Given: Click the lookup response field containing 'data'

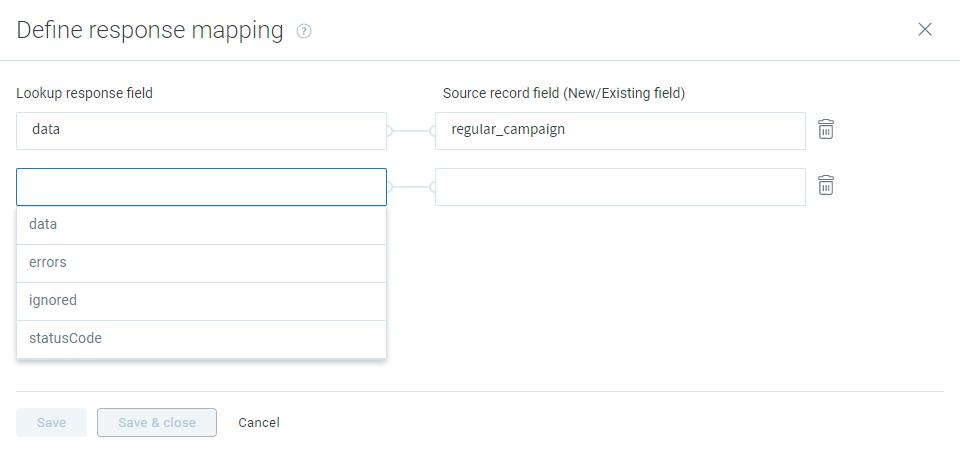Looking at the screenshot, I should (201, 130).
